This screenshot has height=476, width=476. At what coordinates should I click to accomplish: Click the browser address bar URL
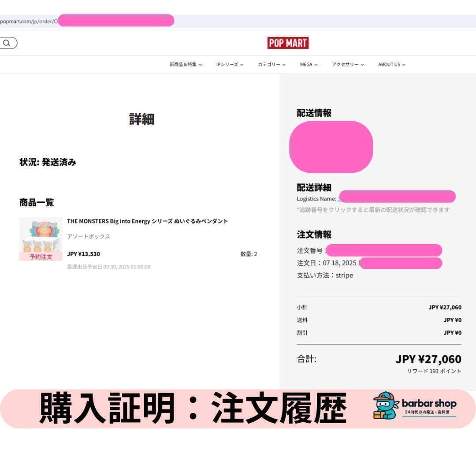[x=29, y=22]
